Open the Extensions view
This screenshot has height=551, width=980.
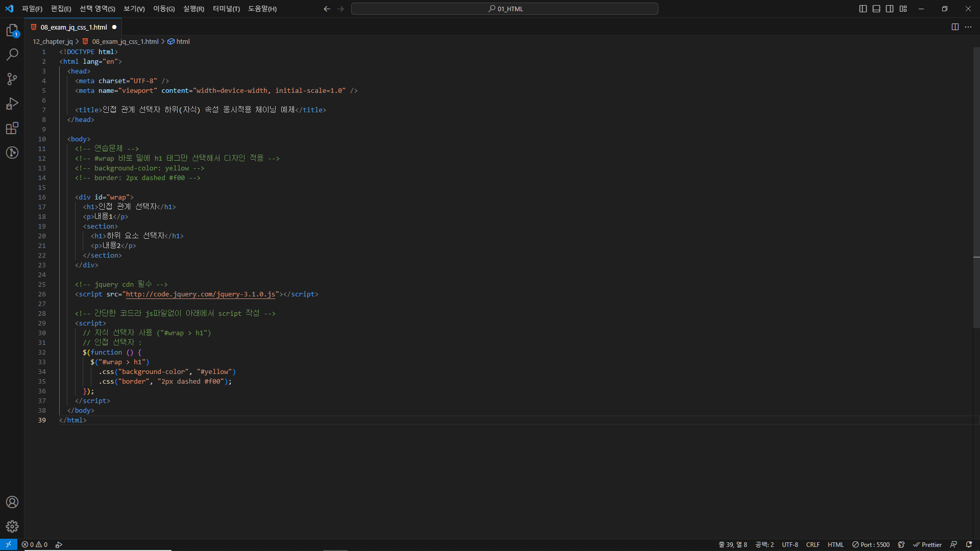pos(12,128)
